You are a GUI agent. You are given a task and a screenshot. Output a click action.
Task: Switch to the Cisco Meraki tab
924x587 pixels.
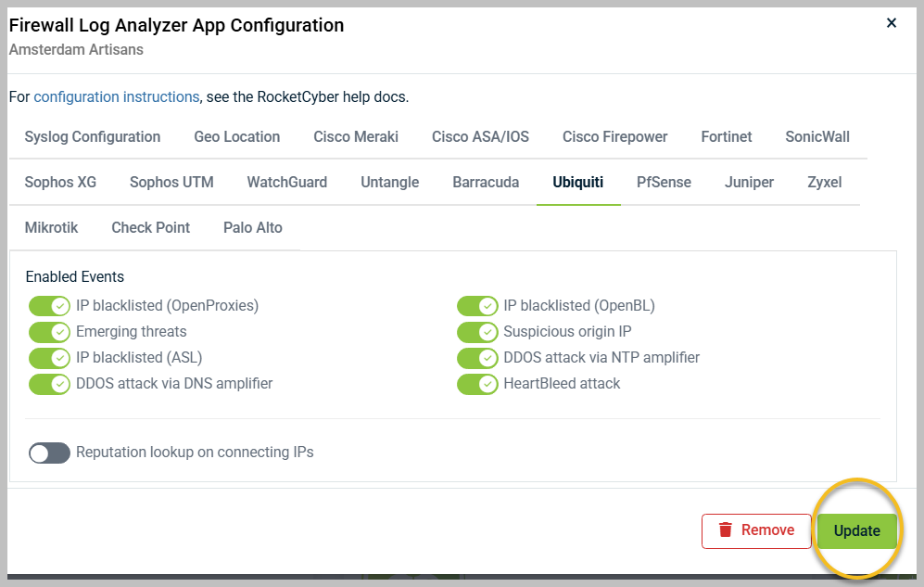[x=355, y=136]
